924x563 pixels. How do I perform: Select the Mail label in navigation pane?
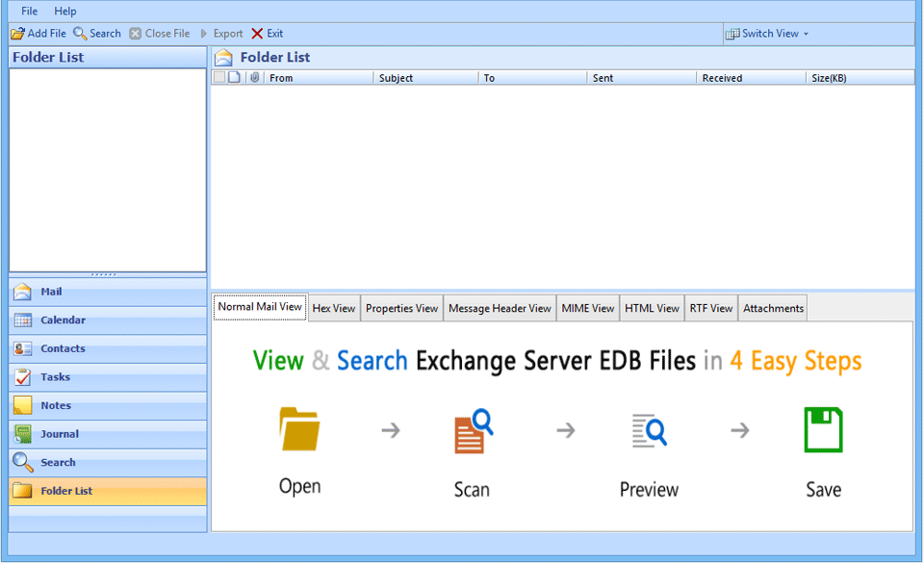51,292
